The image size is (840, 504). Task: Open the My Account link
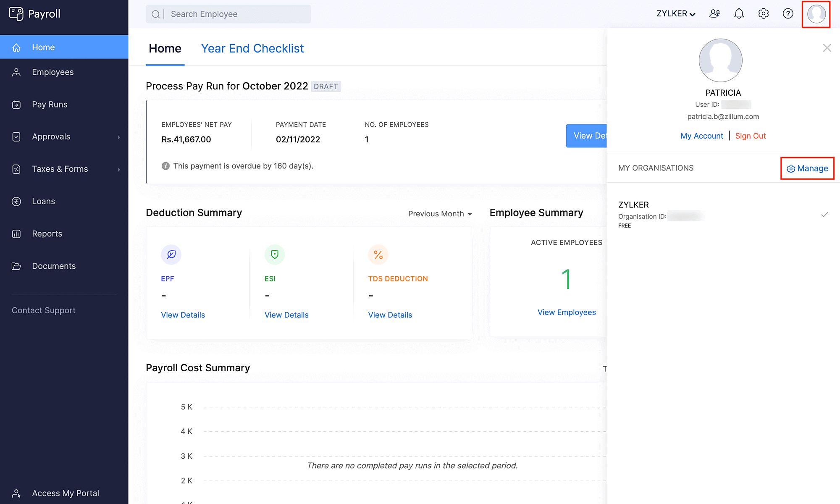click(701, 136)
